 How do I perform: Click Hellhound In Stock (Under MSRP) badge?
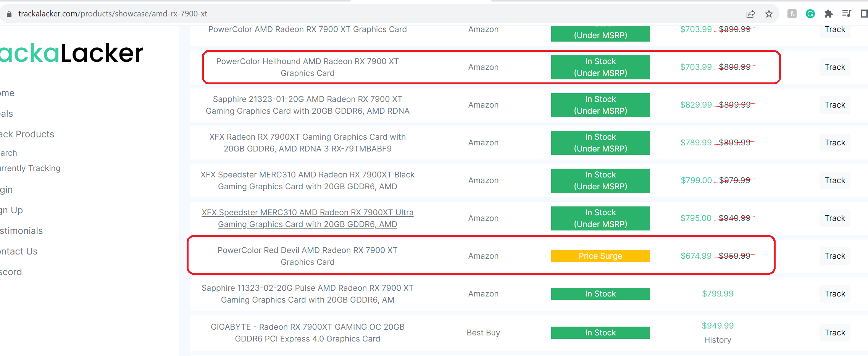coord(600,67)
